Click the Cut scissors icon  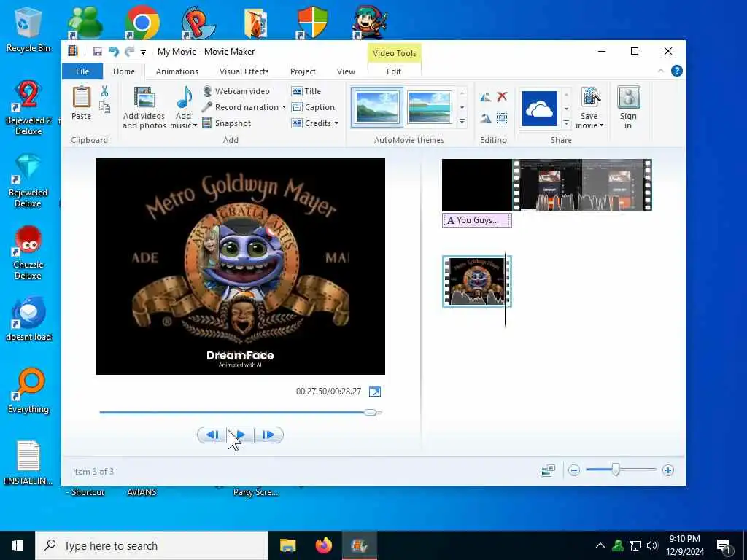[x=104, y=91]
